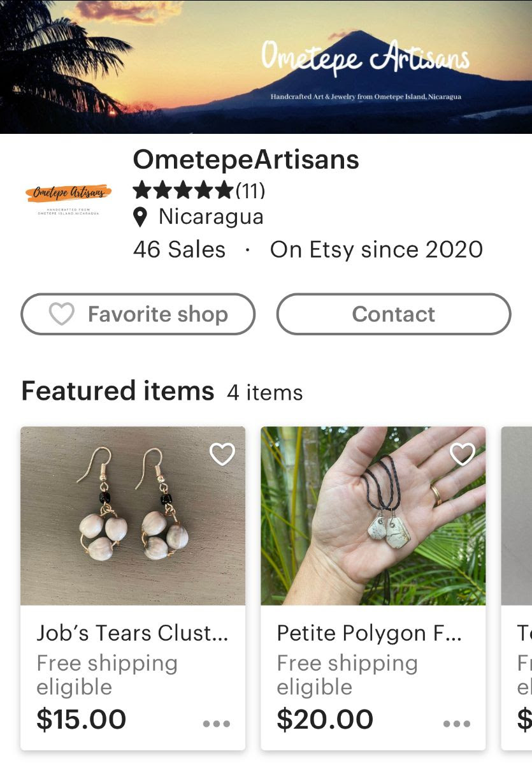The width and height of the screenshot is (532, 765).
Task: Click the five-star rating icons
Action: coord(183,190)
